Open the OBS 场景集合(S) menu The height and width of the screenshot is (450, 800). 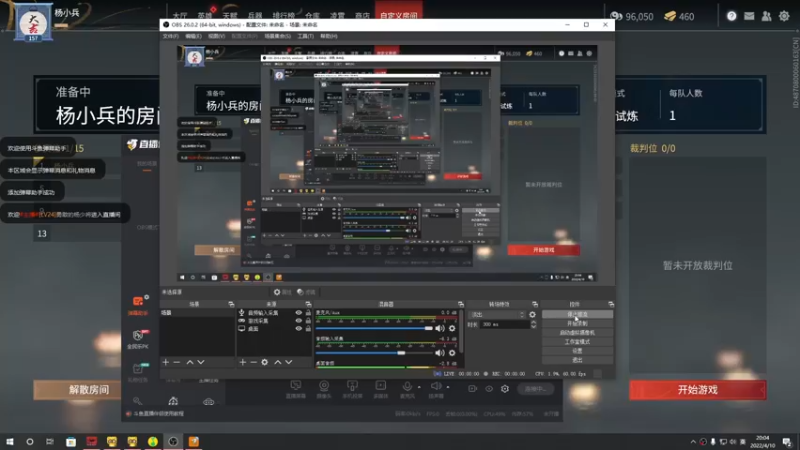(x=278, y=36)
